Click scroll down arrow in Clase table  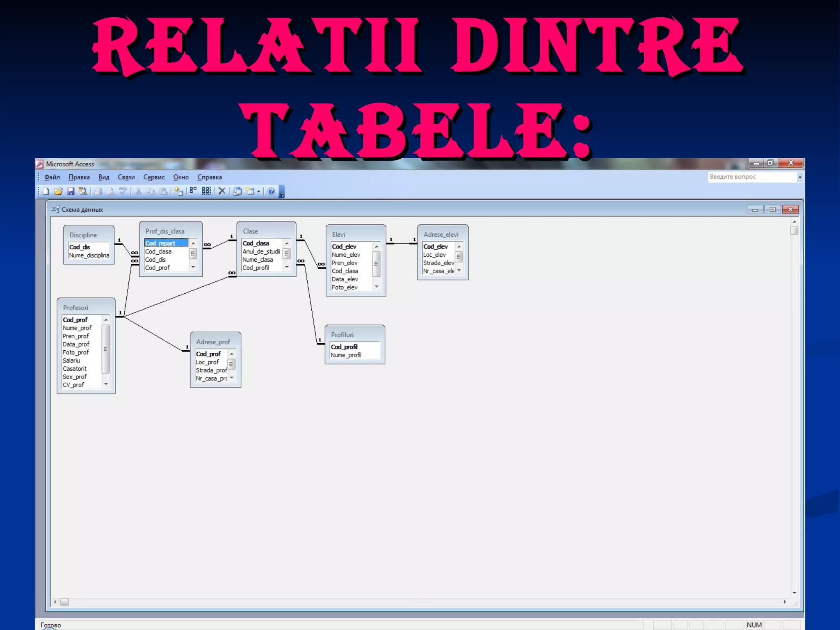(x=287, y=267)
